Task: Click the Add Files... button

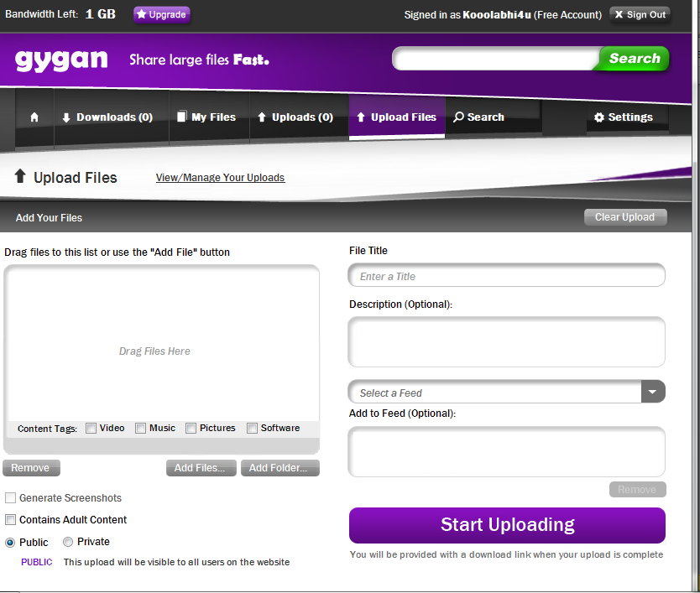Action: click(201, 468)
